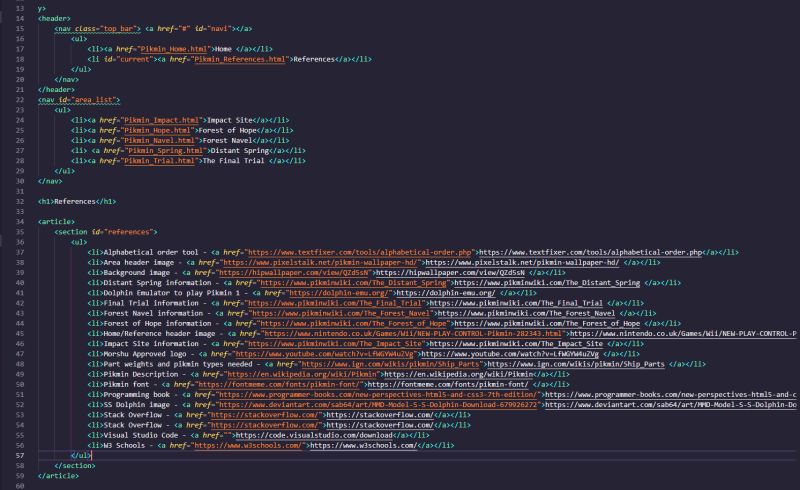
Task: Click the youtube.com href attribute URL
Action: [325, 355]
